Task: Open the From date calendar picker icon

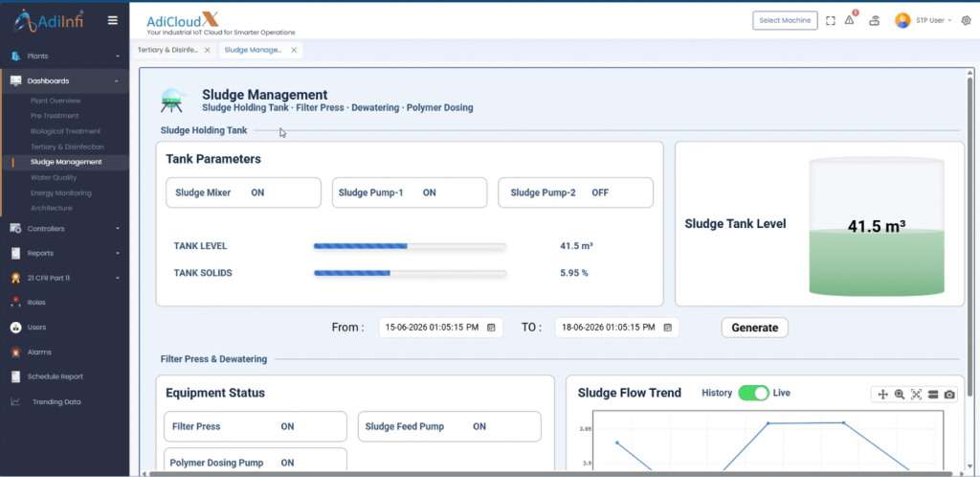Action: (x=491, y=328)
